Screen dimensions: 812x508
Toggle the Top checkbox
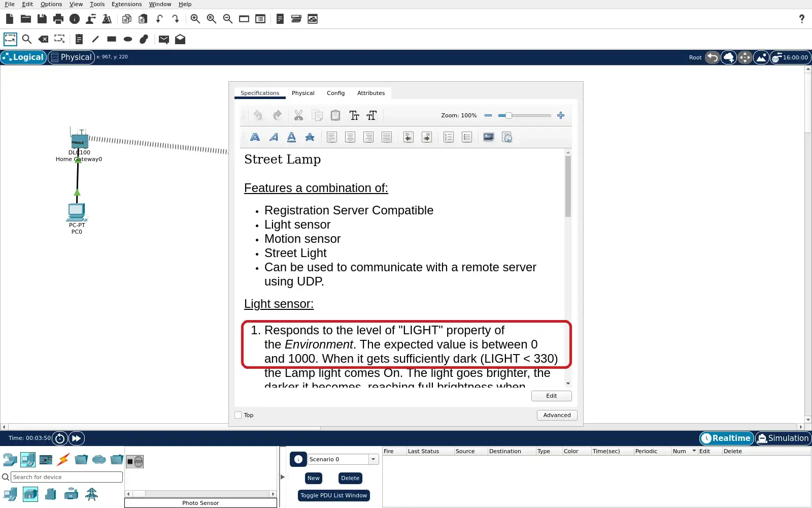238,415
